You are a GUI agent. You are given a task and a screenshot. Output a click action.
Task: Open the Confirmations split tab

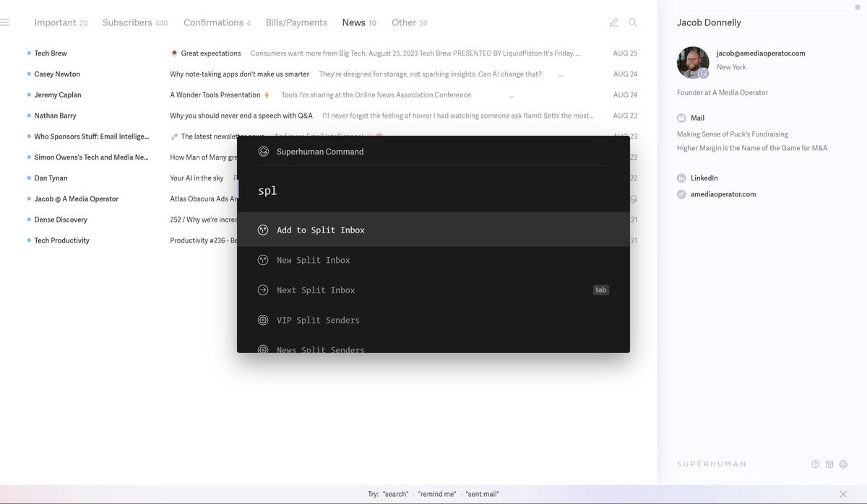(217, 22)
